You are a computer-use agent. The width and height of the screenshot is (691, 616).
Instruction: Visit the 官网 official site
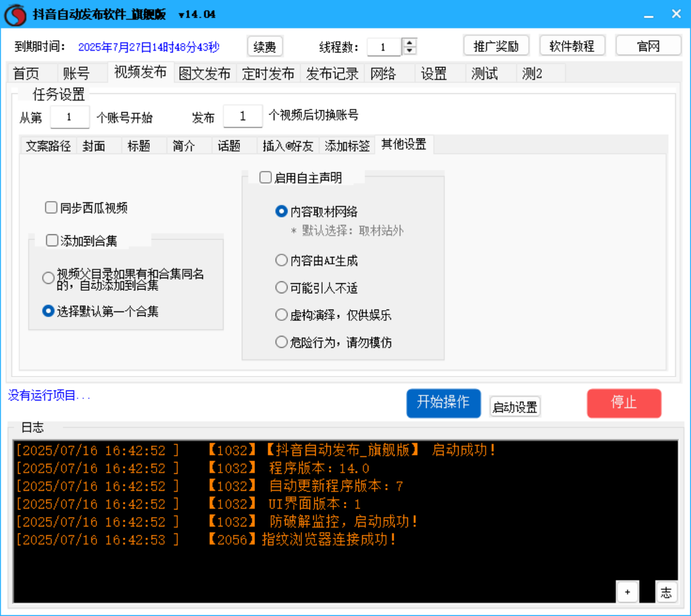pyautogui.click(x=648, y=46)
